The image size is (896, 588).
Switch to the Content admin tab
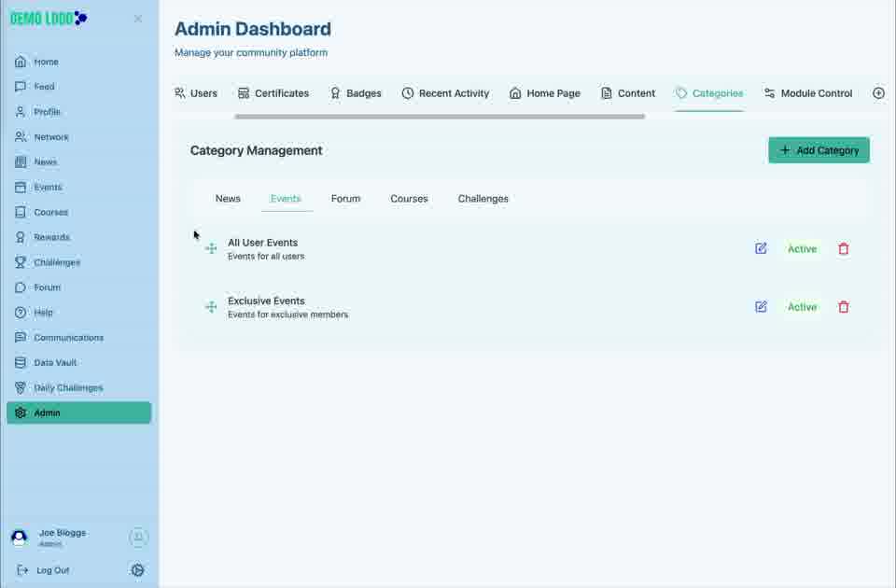tap(628, 93)
